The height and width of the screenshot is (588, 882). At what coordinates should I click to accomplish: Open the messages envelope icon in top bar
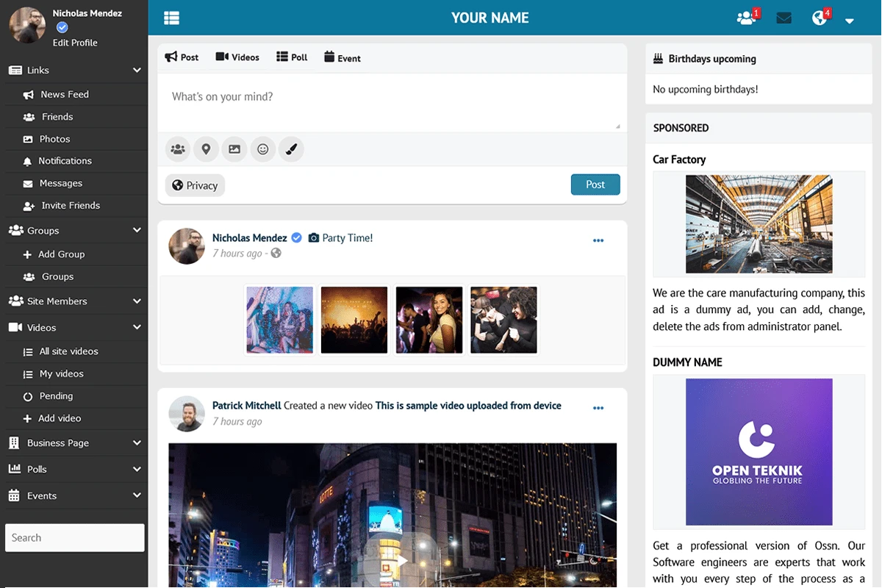point(784,18)
